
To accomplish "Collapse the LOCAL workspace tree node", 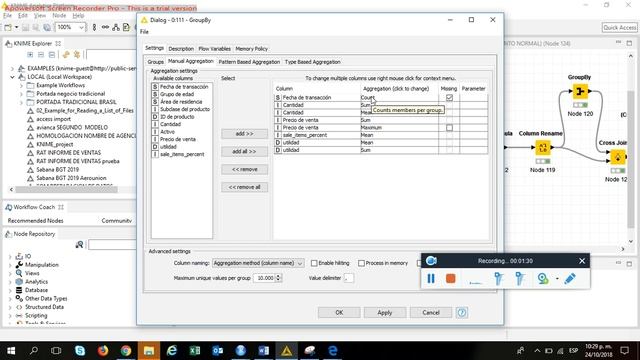I will (x=12, y=77).
